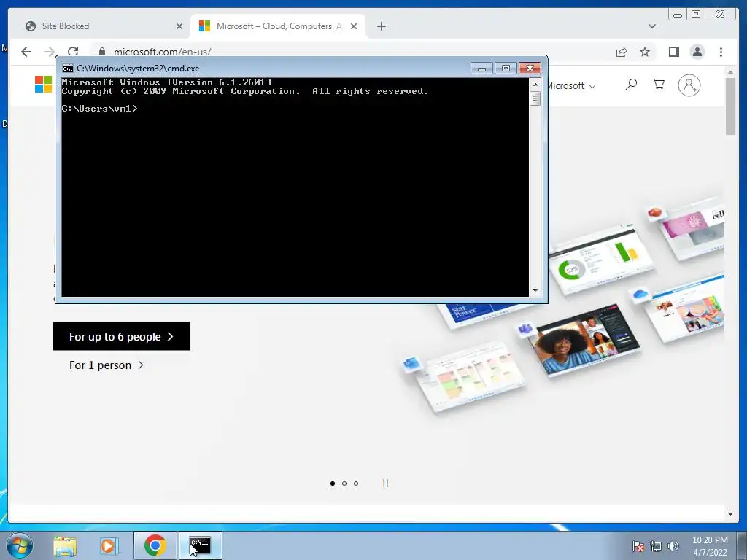The image size is (747, 560).
Task: Open the shopping cart
Action: point(659,85)
